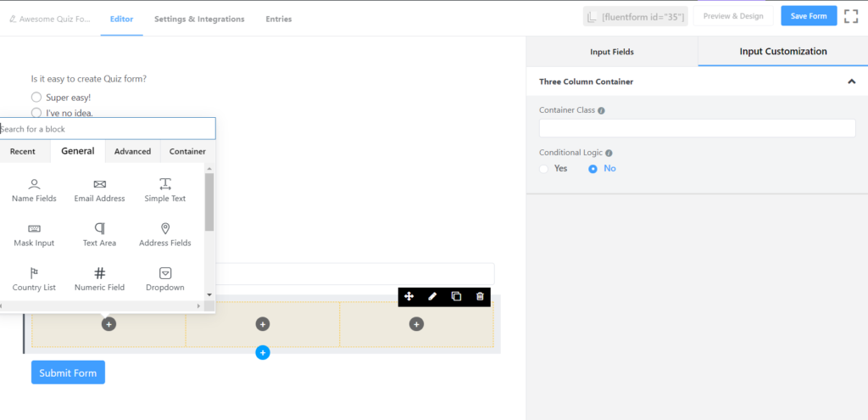Duplicate the three column container

coord(456,296)
